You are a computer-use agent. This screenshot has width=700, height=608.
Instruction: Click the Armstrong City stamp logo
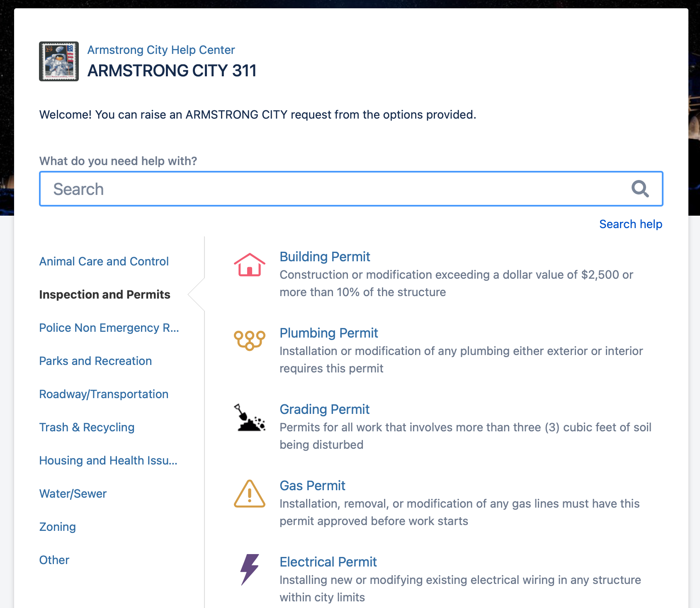(59, 61)
